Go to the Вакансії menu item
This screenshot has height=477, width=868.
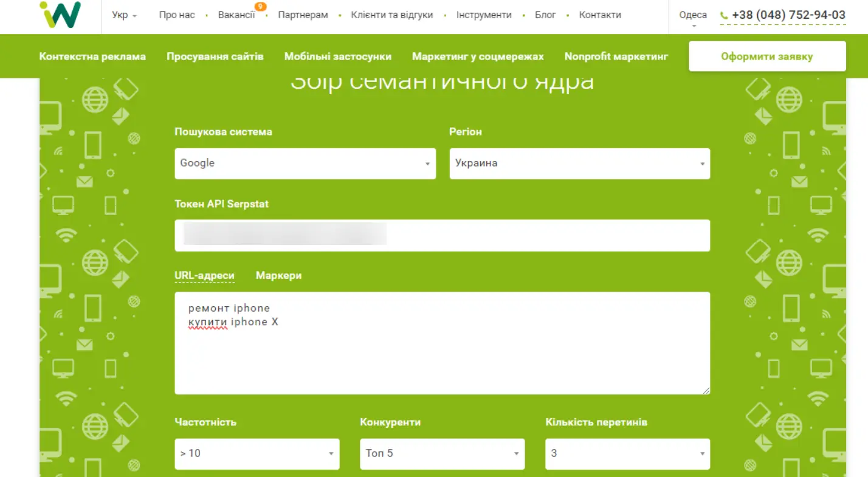tap(236, 15)
